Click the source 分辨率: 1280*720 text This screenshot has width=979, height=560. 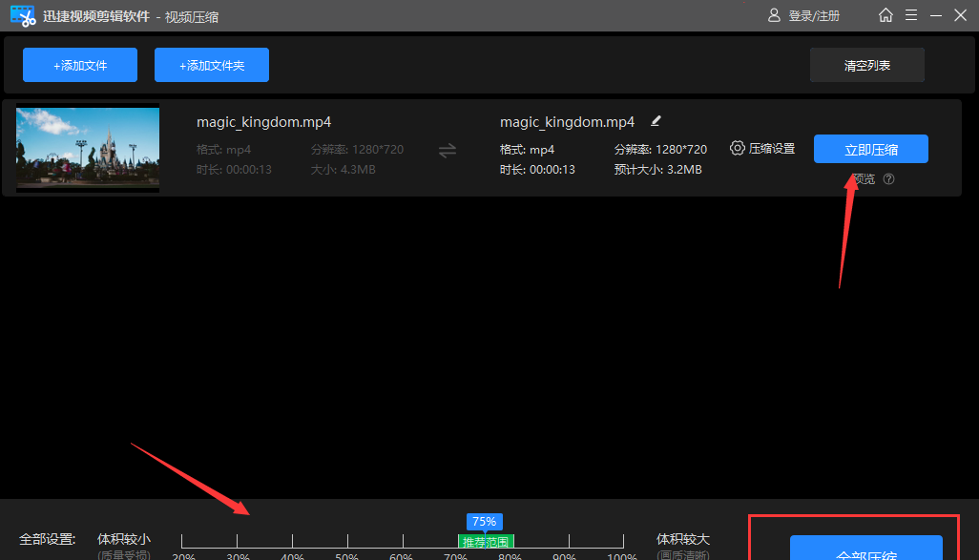tap(357, 149)
